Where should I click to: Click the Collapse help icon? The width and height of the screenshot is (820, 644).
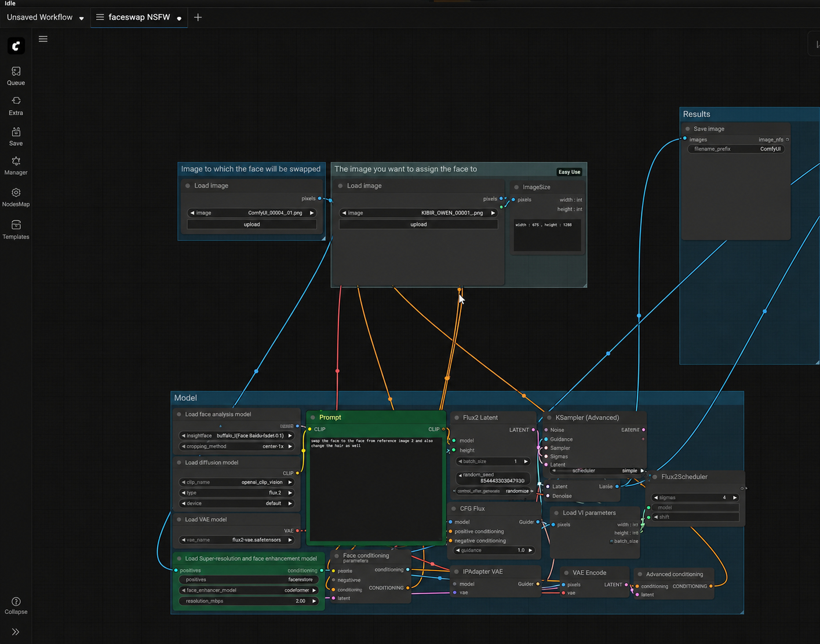click(16, 602)
